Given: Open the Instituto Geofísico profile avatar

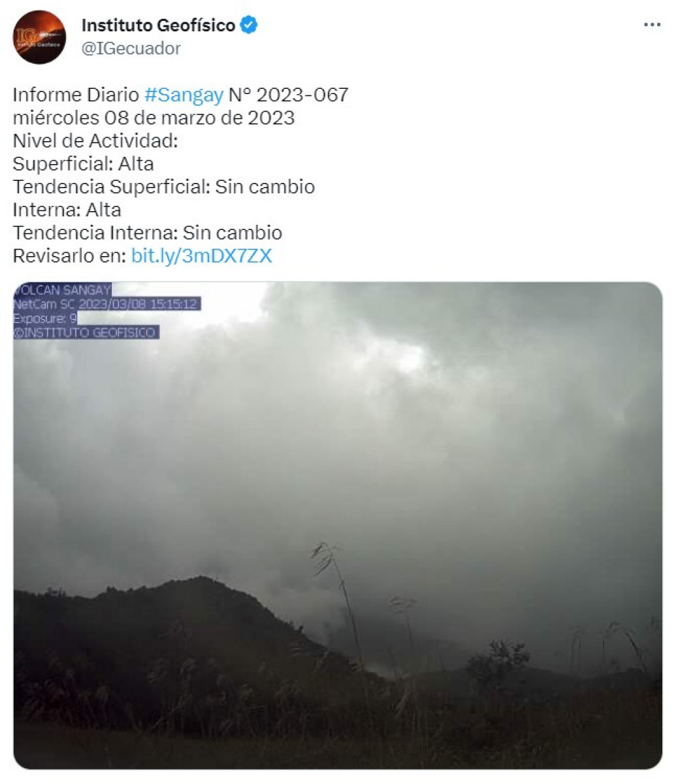Looking at the screenshot, I should pyautogui.click(x=40, y=37).
